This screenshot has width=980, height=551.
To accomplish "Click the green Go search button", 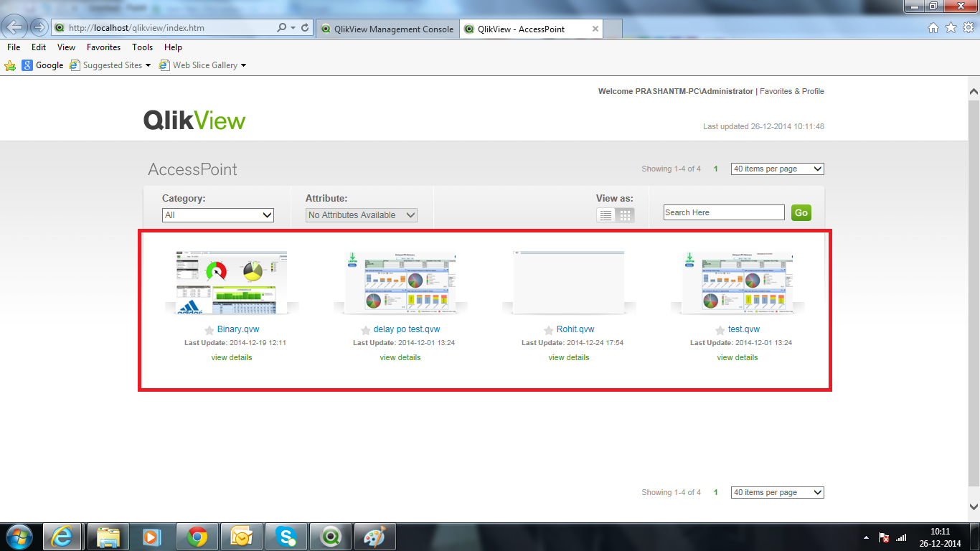I will tap(801, 212).
